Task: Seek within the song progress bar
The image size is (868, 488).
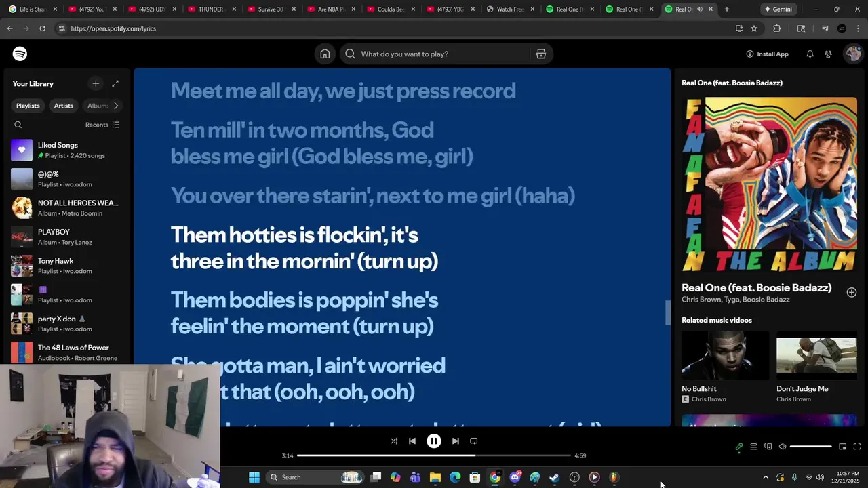Action: tap(434, 455)
